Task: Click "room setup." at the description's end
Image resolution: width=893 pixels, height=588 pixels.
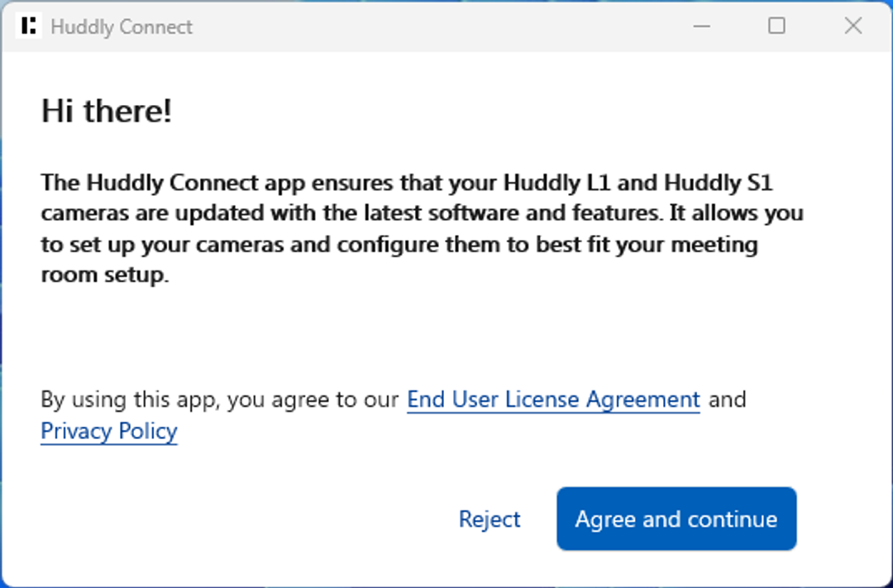Action: tap(104, 275)
